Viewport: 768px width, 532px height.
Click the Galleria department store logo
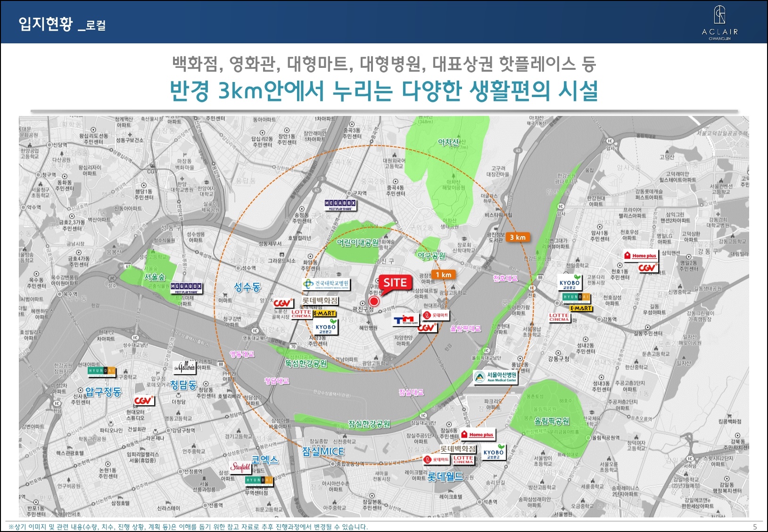(x=184, y=367)
